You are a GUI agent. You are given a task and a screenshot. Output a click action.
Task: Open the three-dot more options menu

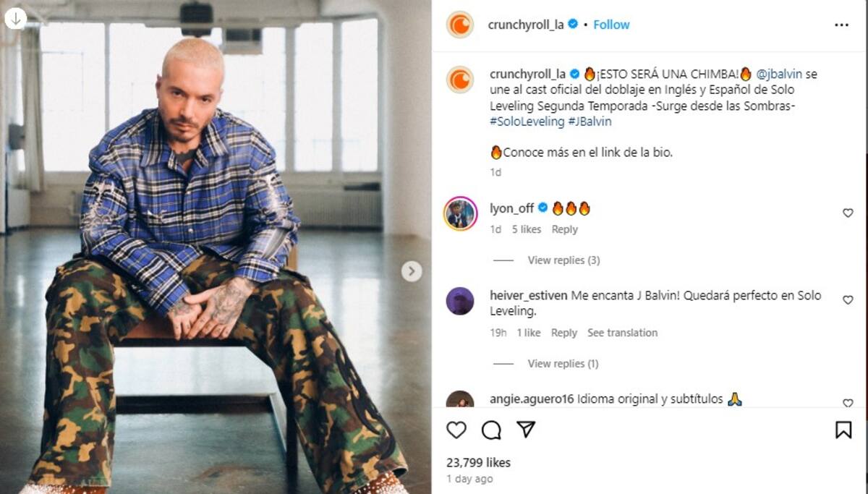tap(841, 25)
